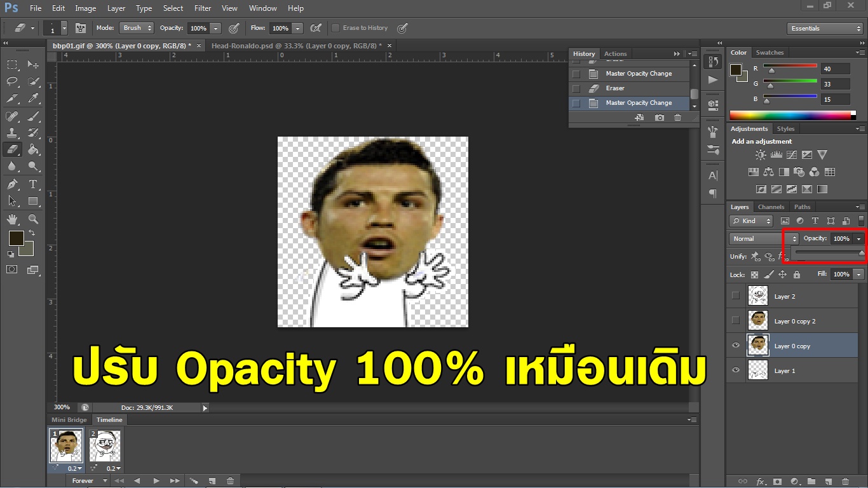Image resolution: width=868 pixels, height=488 pixels.
Task: Duplicate selected frame in Timeline
Action: tap(212, 481)
